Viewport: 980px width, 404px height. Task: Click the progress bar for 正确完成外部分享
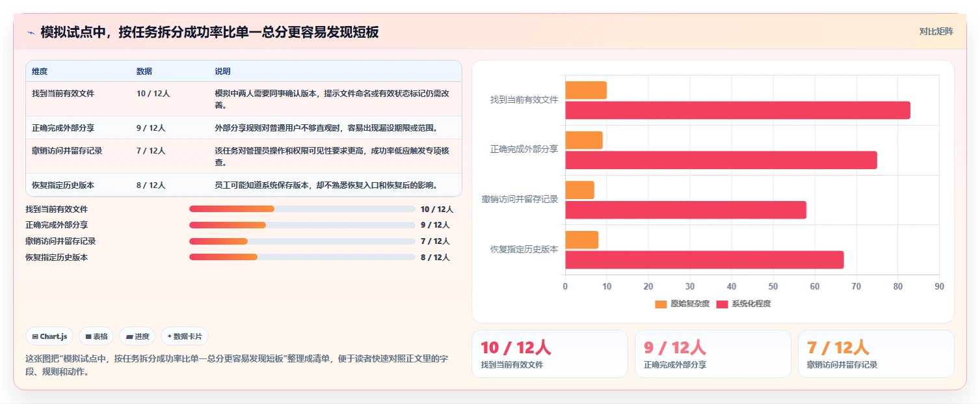[x=302, y=225]
